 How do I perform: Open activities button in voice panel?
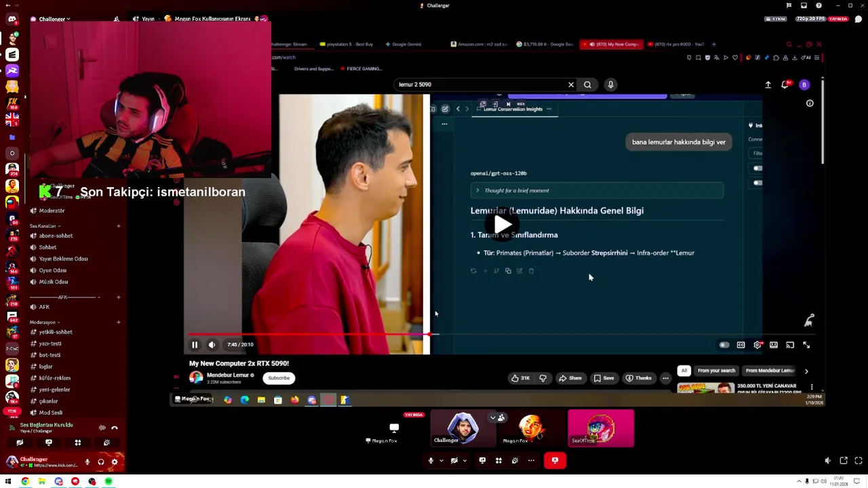pos(78,443)
